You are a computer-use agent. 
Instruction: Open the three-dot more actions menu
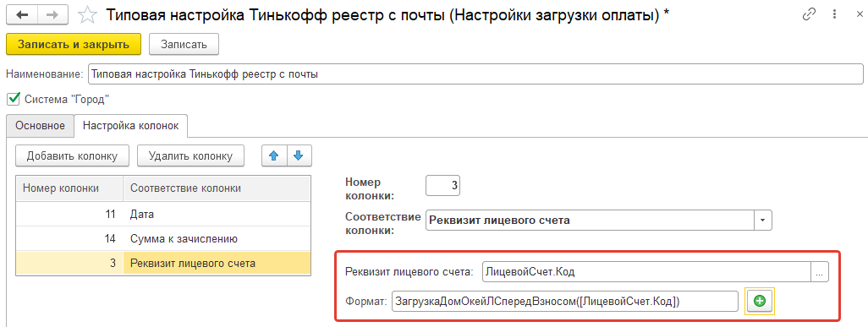point(833,15)
